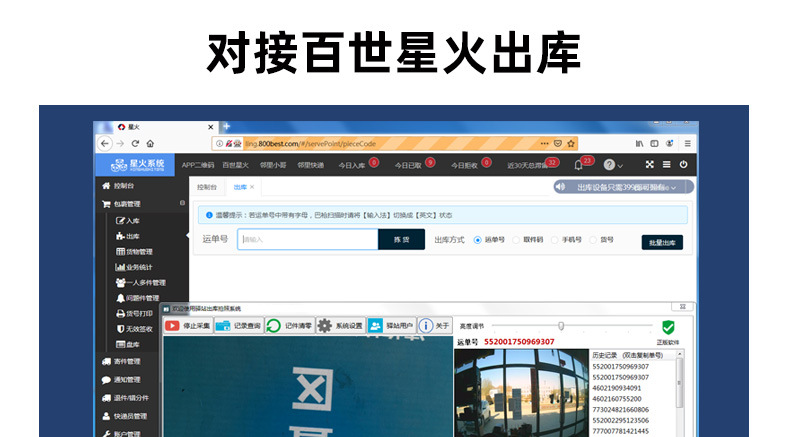
Task: Open 问题件管理 in the sidebar
Action: coord(138,298)
